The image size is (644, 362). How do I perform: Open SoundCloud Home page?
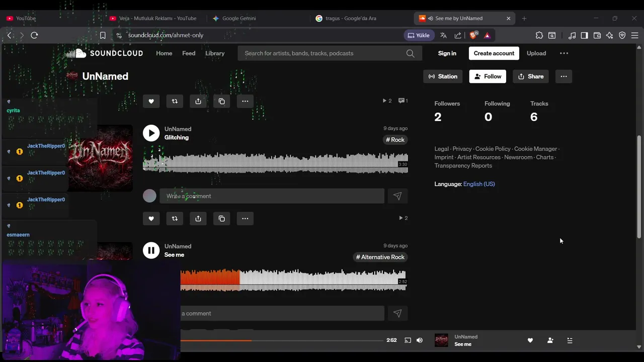click(x=164, y=53)
